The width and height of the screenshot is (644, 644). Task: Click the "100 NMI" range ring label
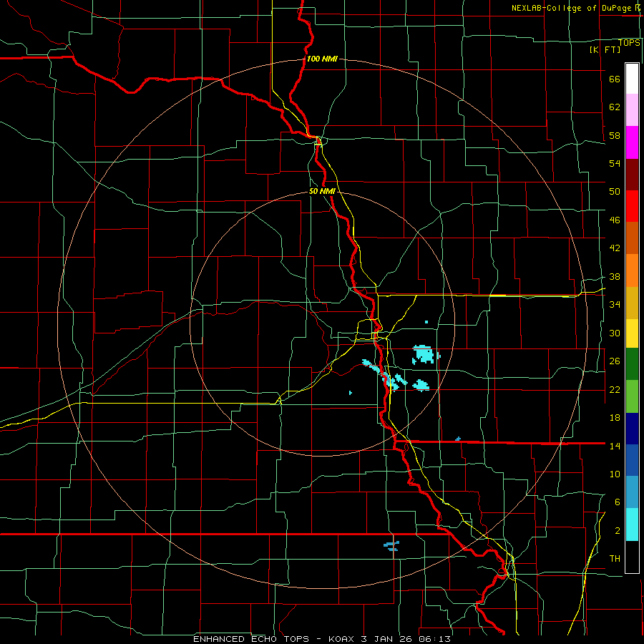tap(322, 59)
